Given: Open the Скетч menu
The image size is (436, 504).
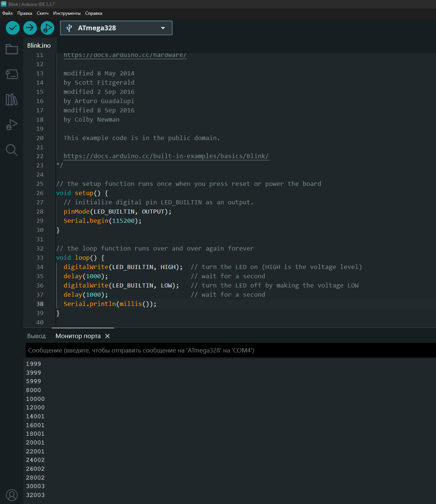Looking at the screenshot, I should (x=42, y=13).
